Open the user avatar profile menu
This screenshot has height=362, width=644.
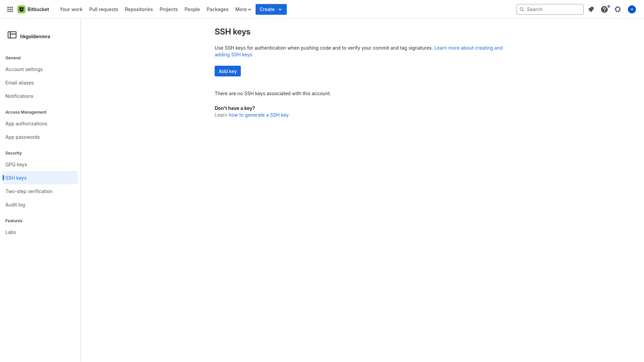click(632, 9)
